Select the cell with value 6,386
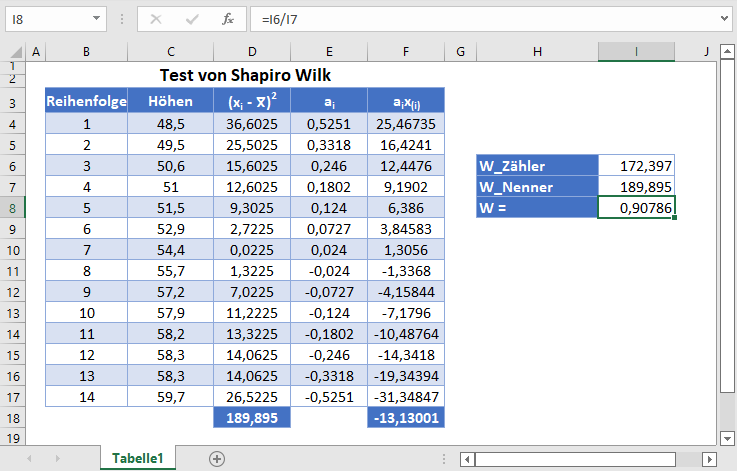This screenshot has height=471, width=737. click(406, 208)
